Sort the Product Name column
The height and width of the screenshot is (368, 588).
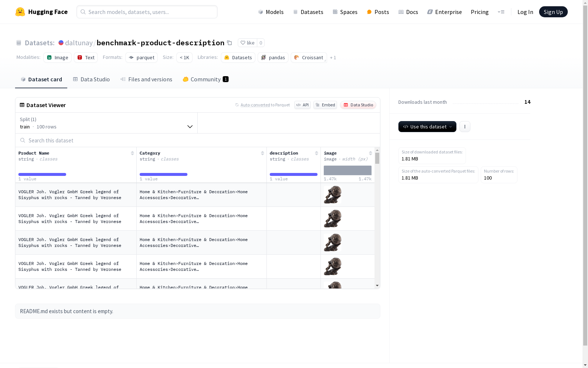(x=132, y=153)
